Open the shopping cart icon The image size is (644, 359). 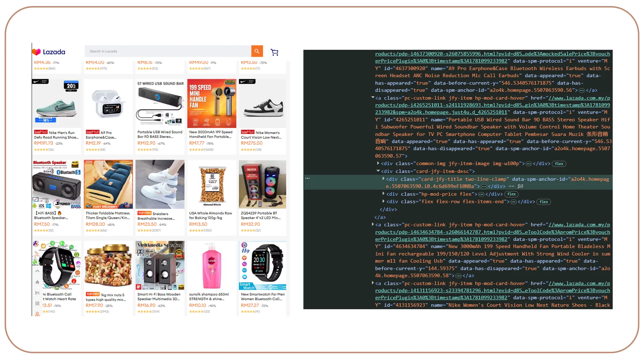point(274,52)
